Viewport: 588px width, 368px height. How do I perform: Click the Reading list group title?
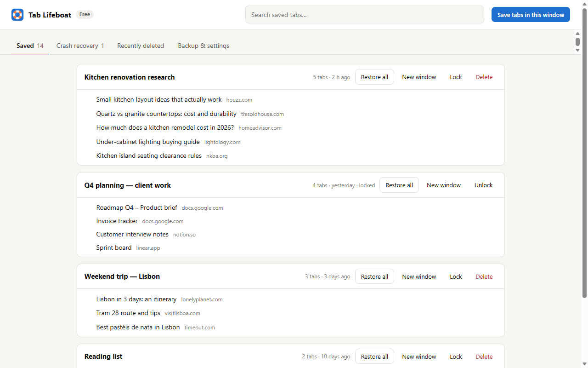coord(103,356)
